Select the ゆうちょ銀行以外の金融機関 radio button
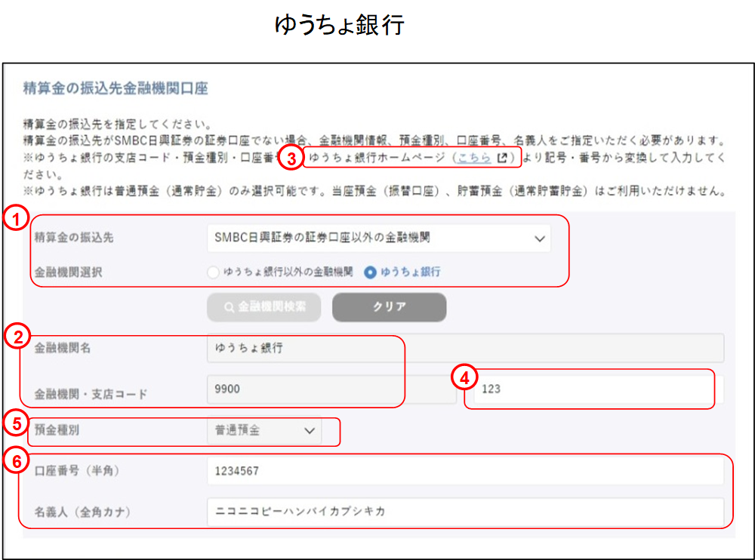The height and width of the screenshot is (560, 755). click(213, 273)
